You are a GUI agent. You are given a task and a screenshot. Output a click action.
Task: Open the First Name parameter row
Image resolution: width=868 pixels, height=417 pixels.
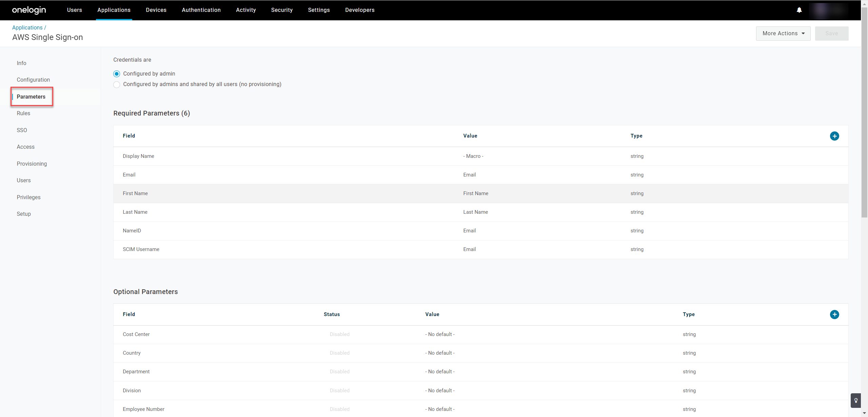click(135, 193)
